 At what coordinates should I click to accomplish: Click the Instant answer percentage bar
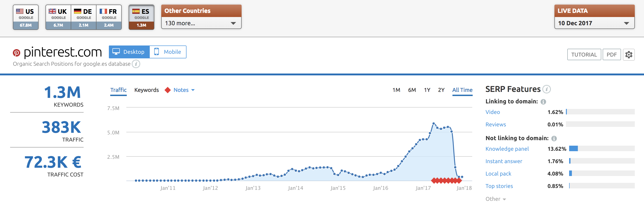pos(602,161)
